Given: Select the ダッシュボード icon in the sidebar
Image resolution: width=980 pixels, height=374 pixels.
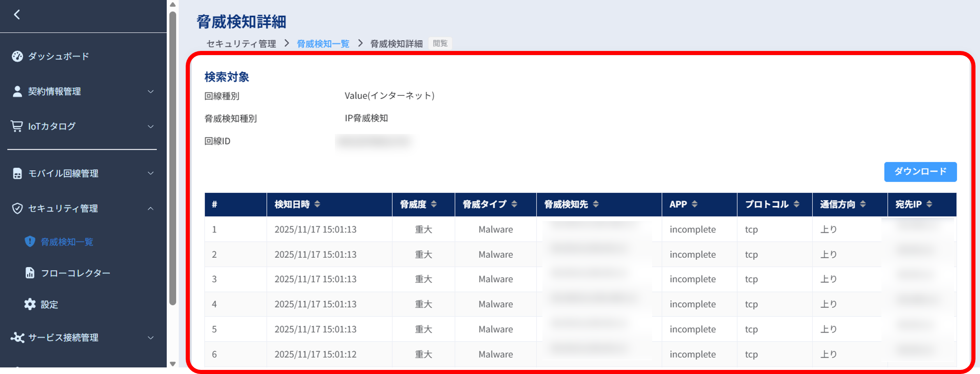Looking at the screenshot, I should click(17, 56).
